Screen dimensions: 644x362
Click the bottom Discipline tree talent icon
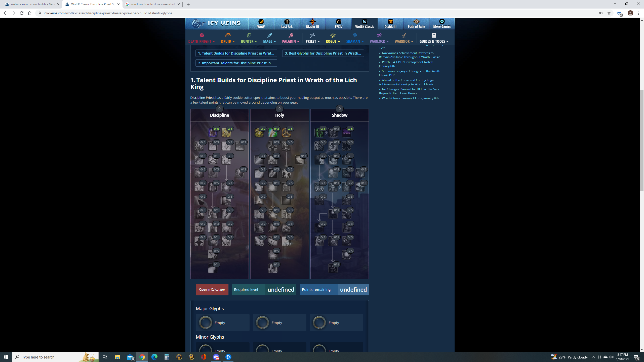[212, 268]
